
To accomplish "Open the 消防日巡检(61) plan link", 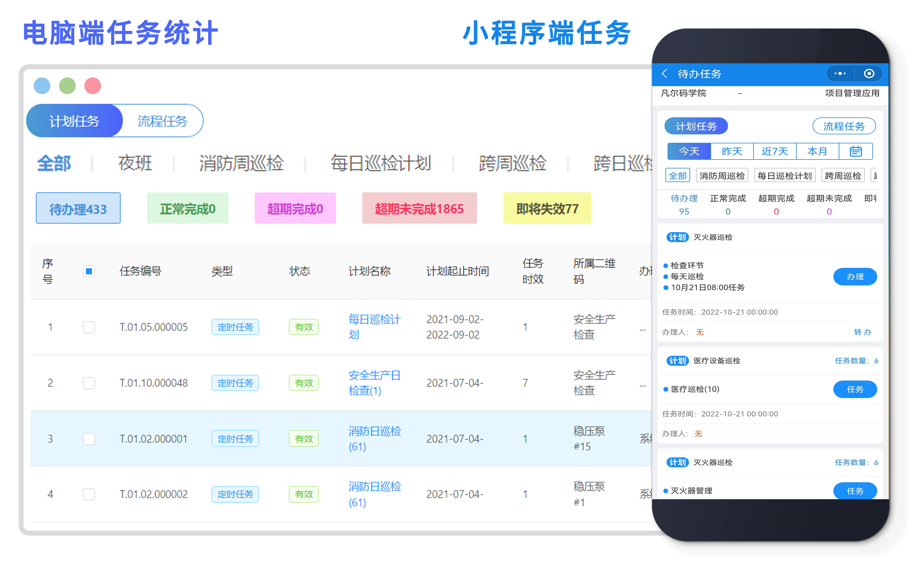I will (x=374, y=438).
